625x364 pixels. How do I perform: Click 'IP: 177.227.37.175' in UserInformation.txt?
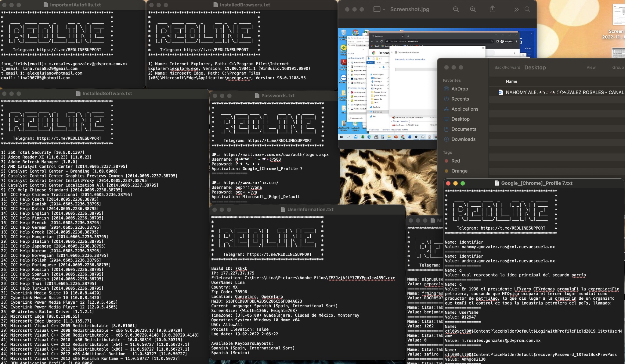233,273
